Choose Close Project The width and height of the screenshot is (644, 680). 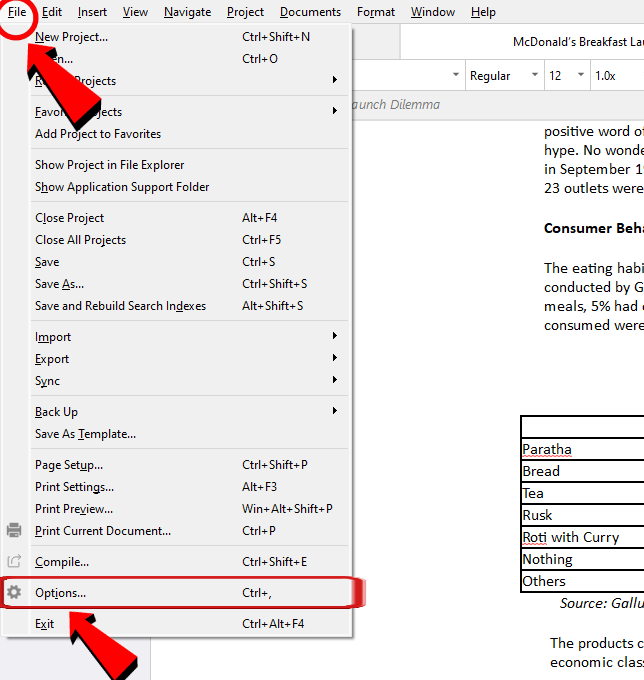pyautogui.click(x=190, y=218)
